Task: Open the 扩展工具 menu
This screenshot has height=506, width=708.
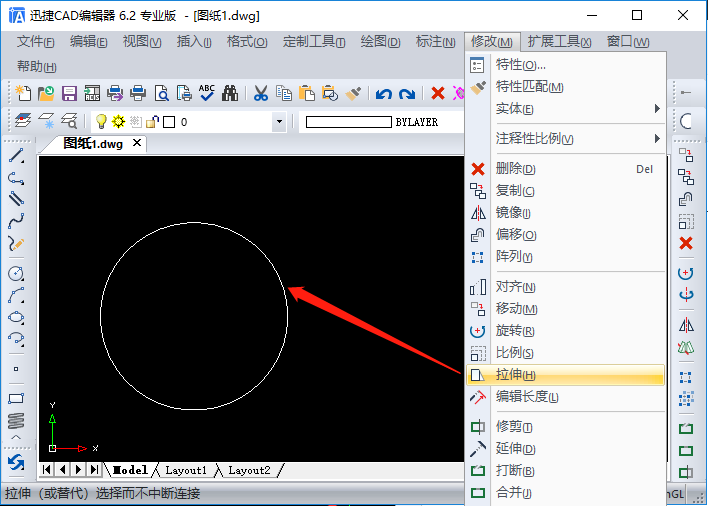Action: [559, 42]
